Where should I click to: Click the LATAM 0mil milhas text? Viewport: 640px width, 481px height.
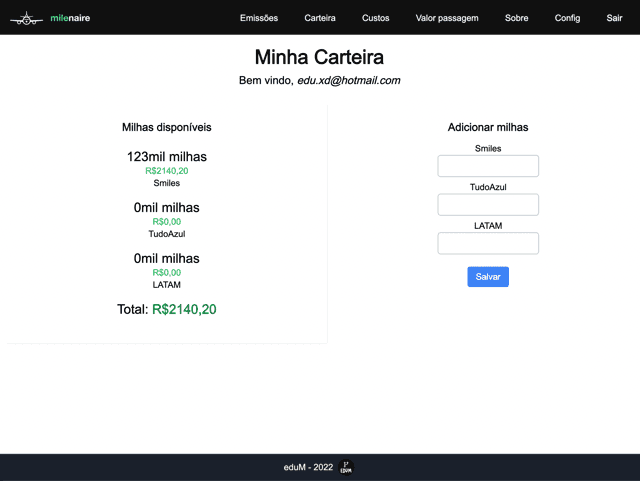(x=167, y=258)
